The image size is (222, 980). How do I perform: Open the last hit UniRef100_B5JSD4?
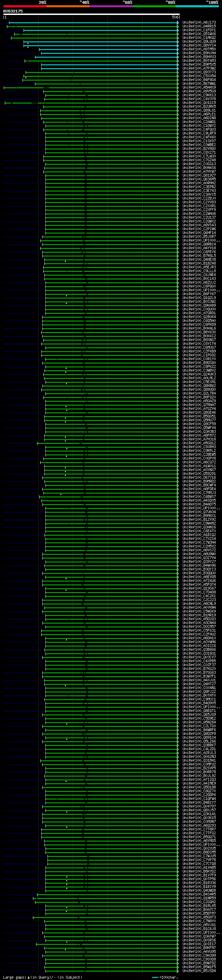coord(199,971)
